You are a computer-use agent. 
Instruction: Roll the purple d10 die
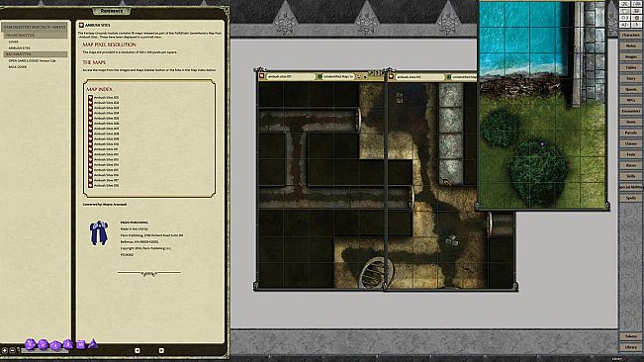click(x=55, y=345)
